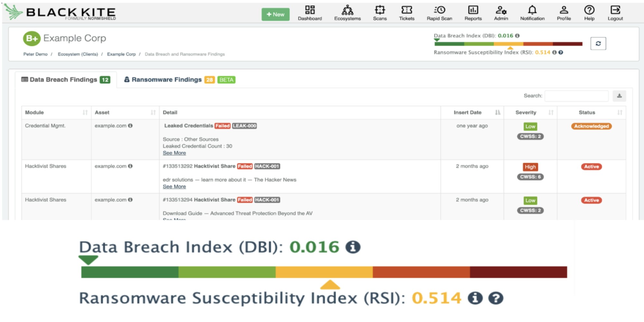
Task: Click the green New button
Action: click(275, 14)
